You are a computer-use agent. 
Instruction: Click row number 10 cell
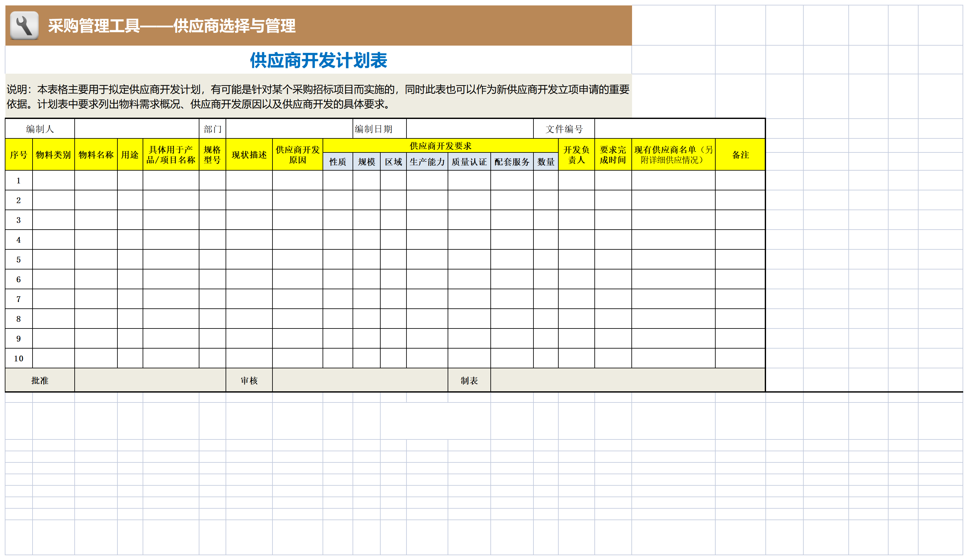pos(19,358)
